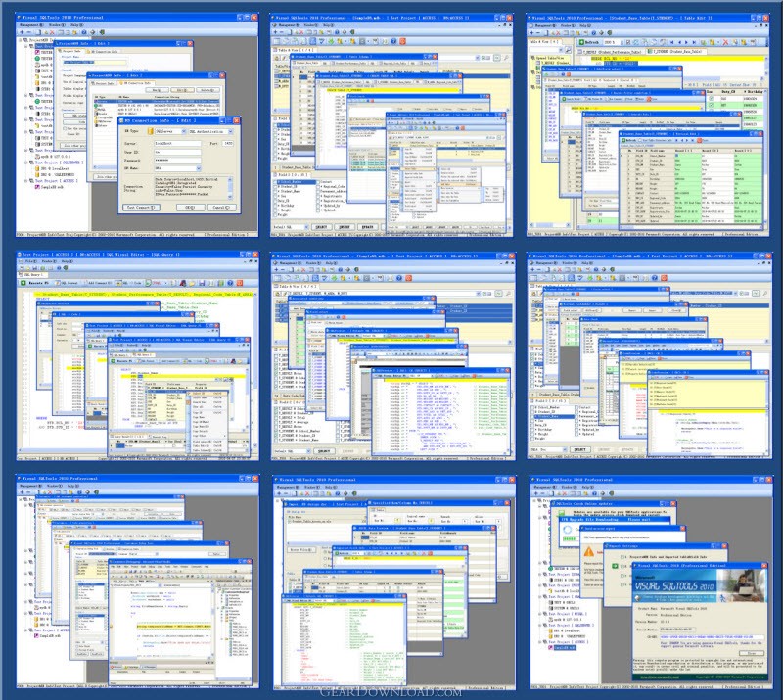Click plus toolbar icon in top-center screenshot
Screen dimensions: 783x700
click(275, 32)
